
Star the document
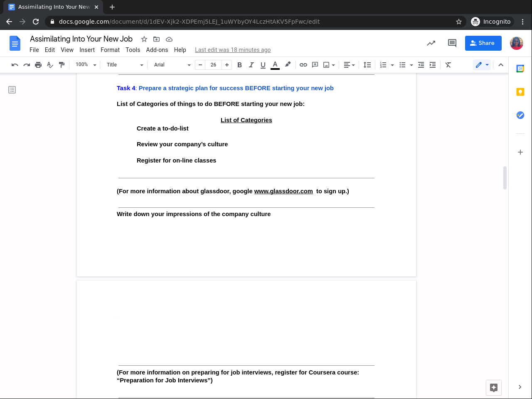coord(144,39)
